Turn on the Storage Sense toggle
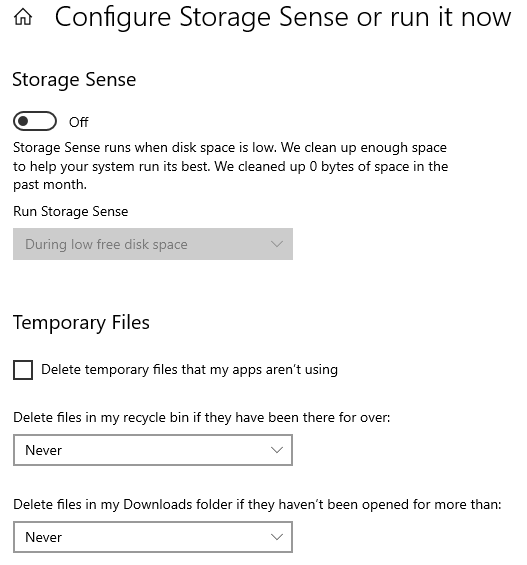 click(x=35, y=121)
